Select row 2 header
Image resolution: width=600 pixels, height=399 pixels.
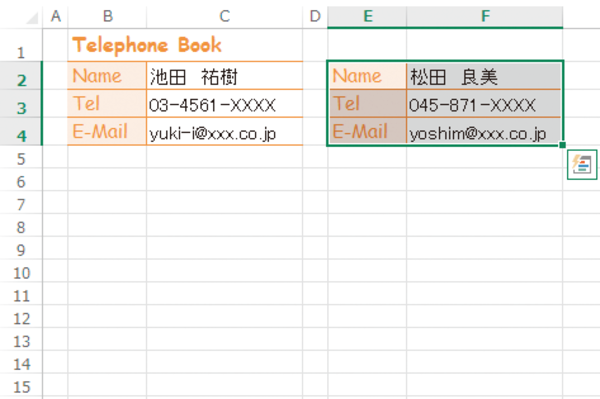tap(21, 75)
